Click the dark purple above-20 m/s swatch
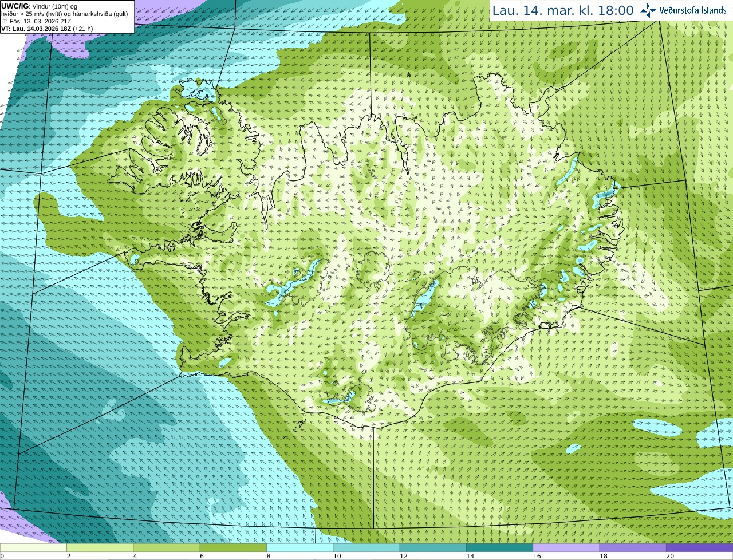This screenshot has width=733, height=560. (699, 547)
